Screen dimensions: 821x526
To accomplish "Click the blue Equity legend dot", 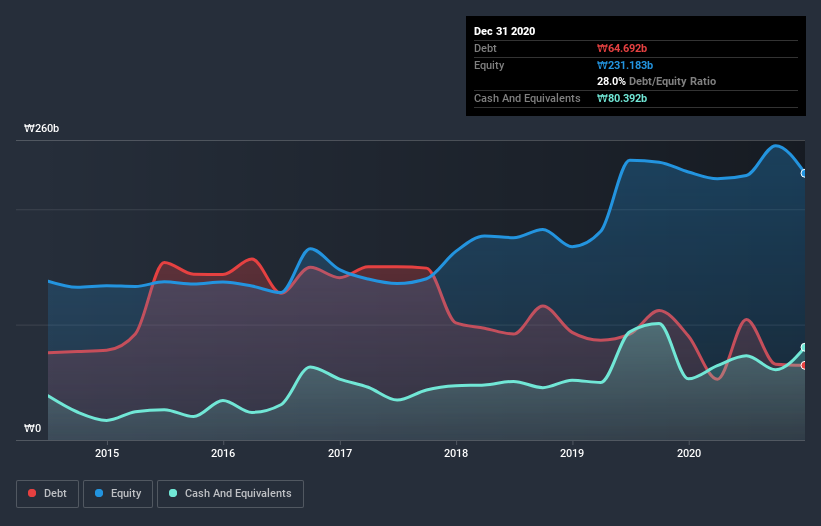I will pos(99,493).
